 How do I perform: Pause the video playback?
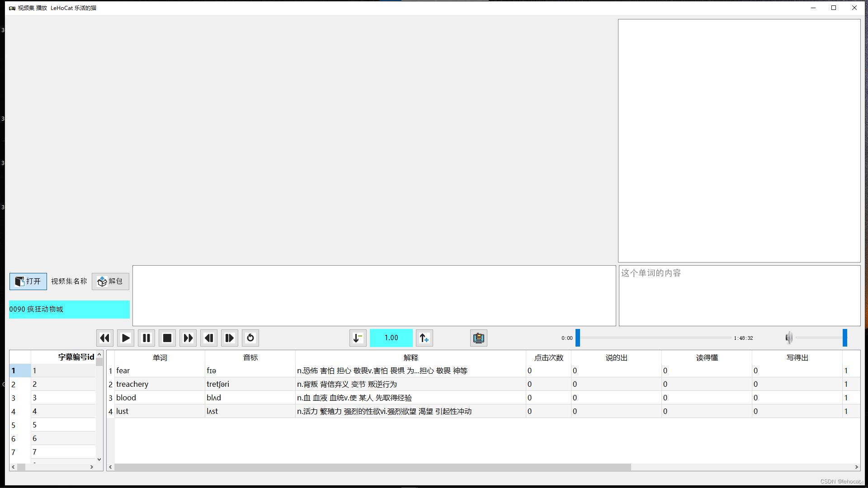(146, 338)
